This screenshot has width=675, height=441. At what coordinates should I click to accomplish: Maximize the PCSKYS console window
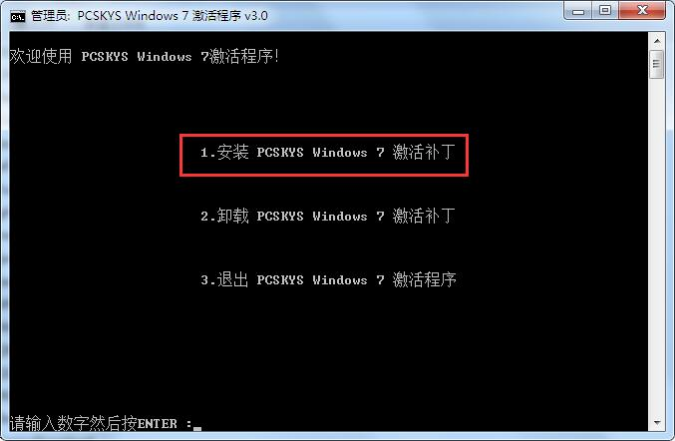coord(605,10)
